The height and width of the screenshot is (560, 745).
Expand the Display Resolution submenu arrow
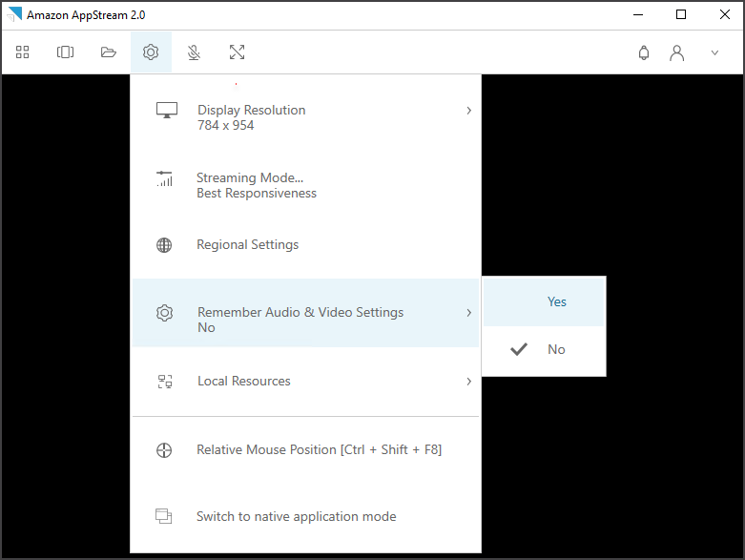(x=468, y=111)
